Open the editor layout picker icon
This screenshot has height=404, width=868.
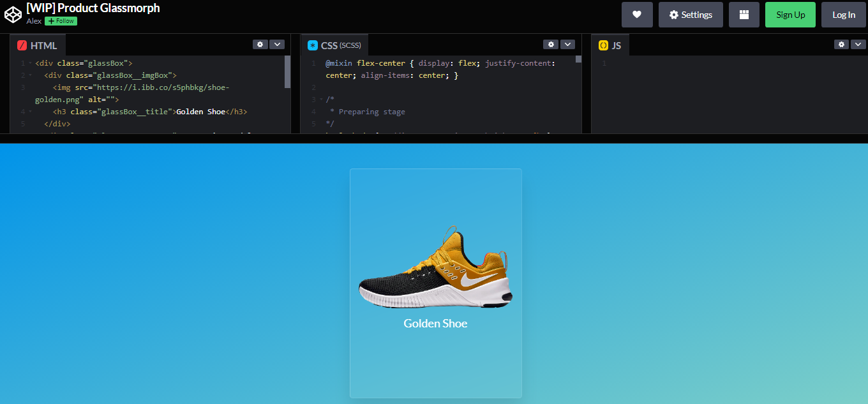click(x=744, y=14)
